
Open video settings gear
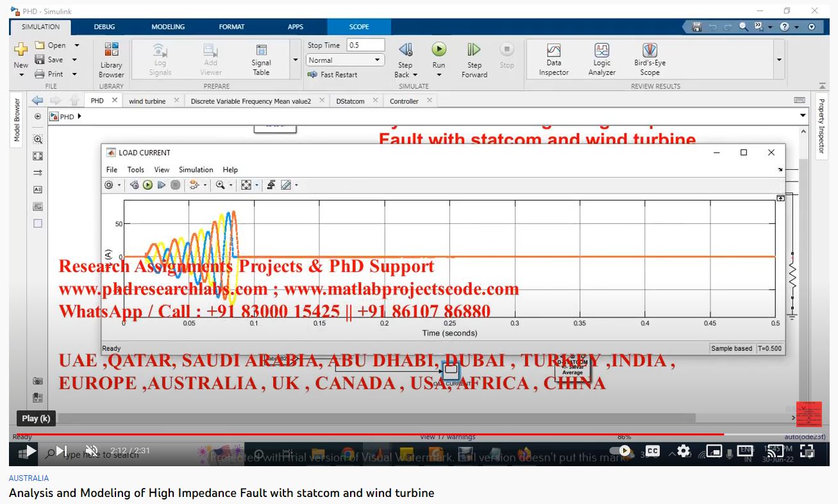[x=684, y=451]
